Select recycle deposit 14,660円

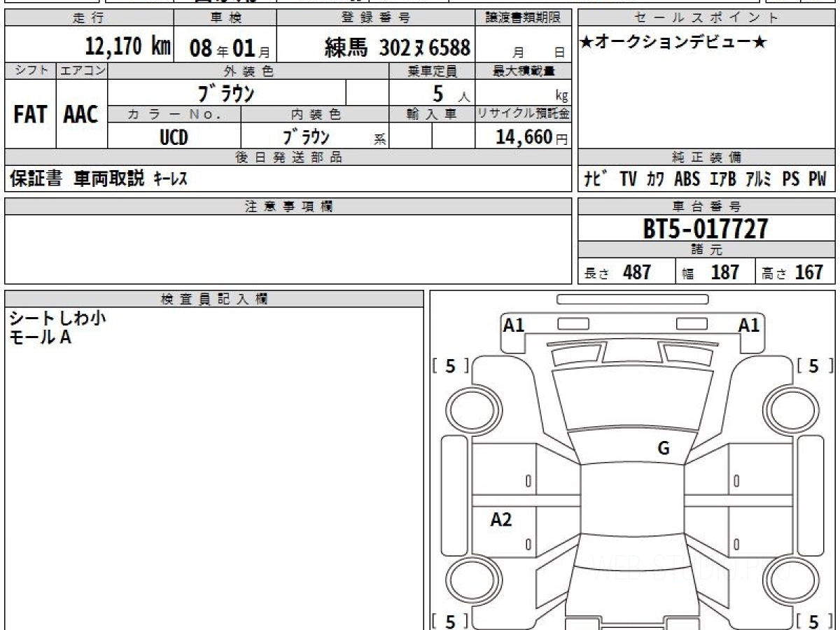click(x=532, y=137)
